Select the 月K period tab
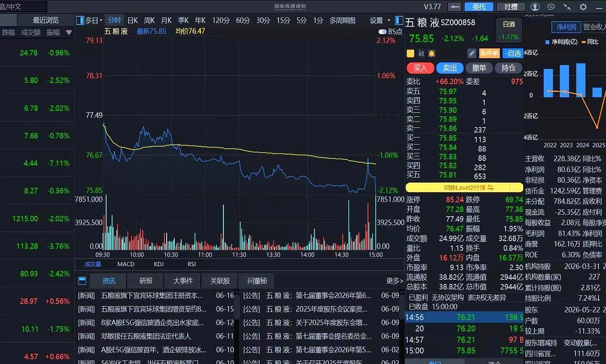The height and width of the screenshot is (364, 606). 166,20
